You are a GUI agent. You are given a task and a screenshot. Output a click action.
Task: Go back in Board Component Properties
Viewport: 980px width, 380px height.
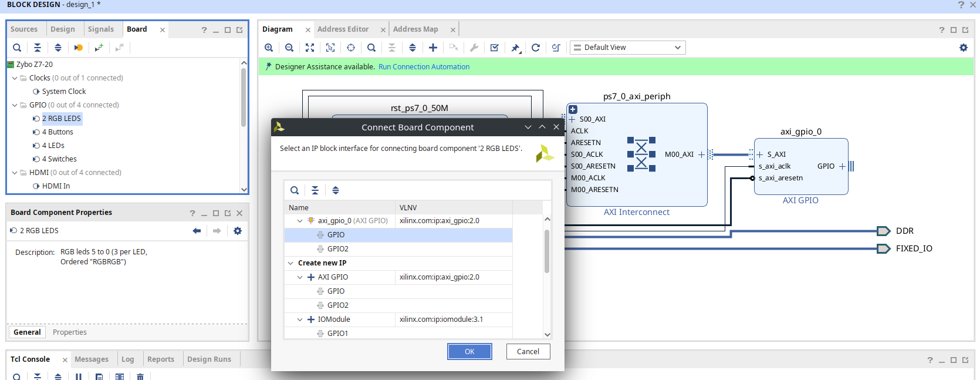point(197,231)
